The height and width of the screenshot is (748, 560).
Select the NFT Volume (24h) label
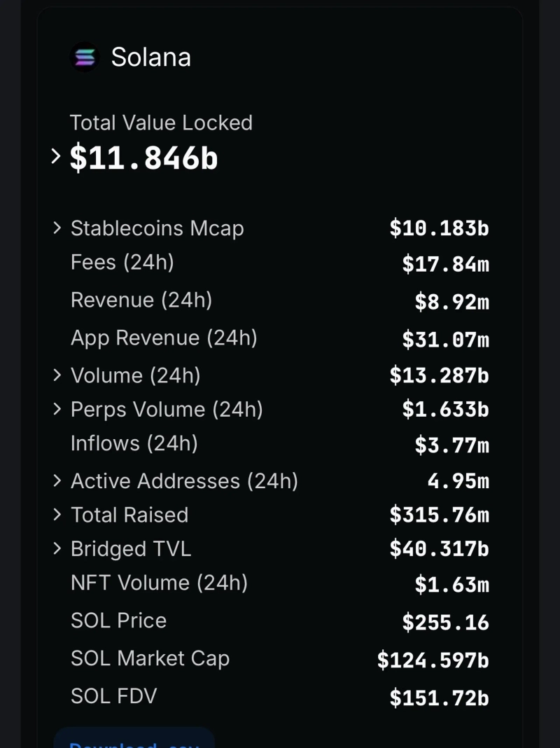click(x=159, y=583)
